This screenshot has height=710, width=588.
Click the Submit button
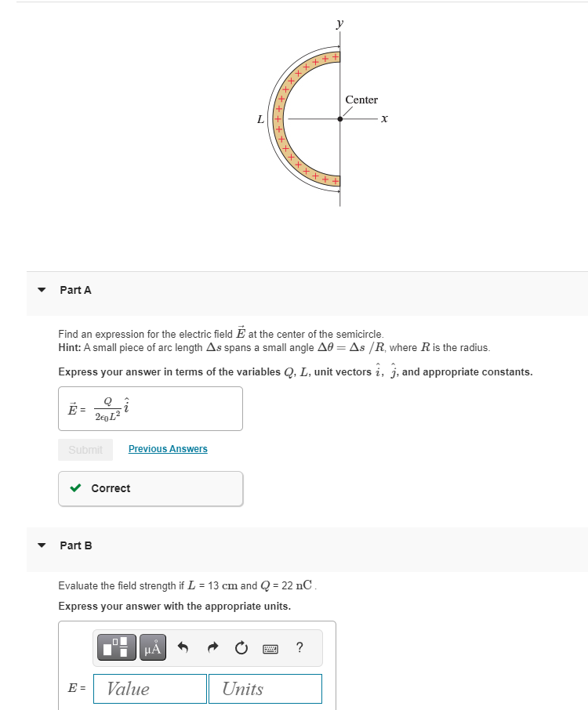point(85,448)
